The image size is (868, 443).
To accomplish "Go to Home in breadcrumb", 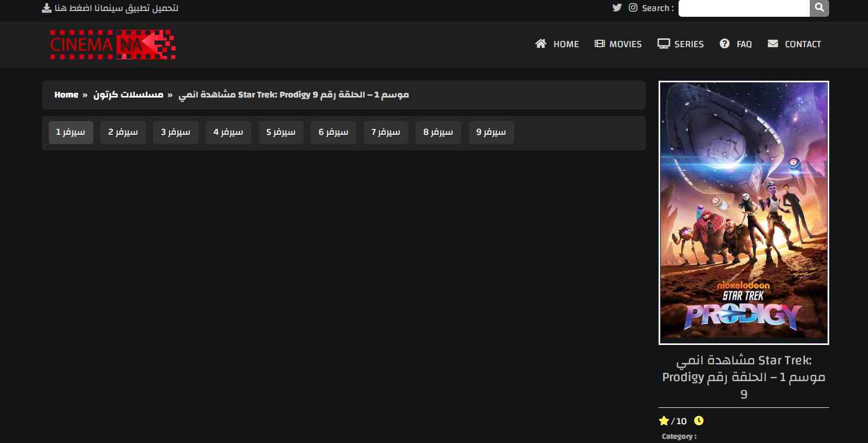I will click(x=66, y=95).
